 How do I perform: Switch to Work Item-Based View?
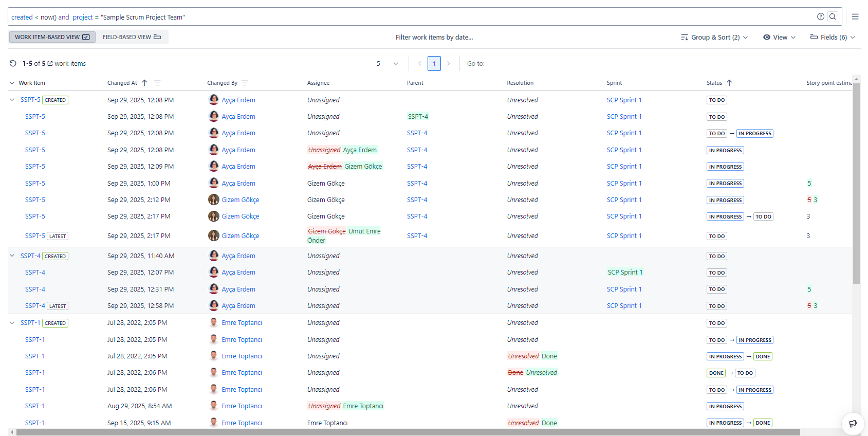(52, 37)
